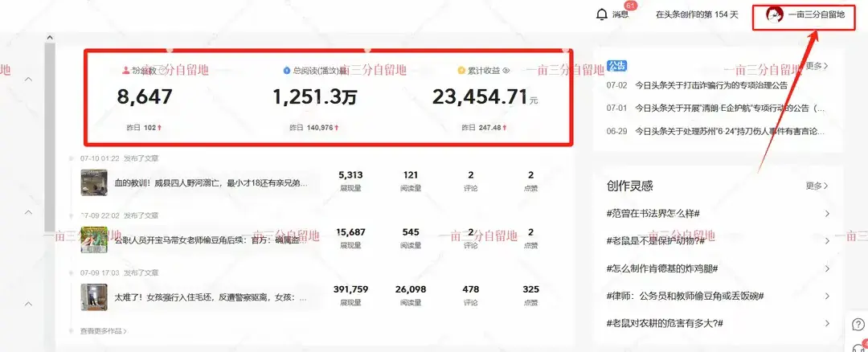Click the 325 点赞 count
Screen dimensions: 868x352
coord(531,289)
